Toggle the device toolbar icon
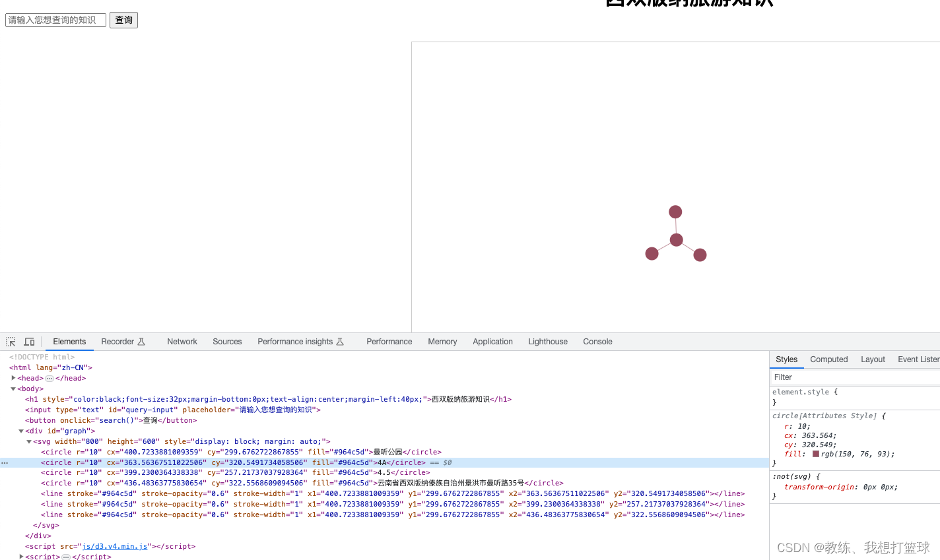The image size is (940, 560). 29,342
